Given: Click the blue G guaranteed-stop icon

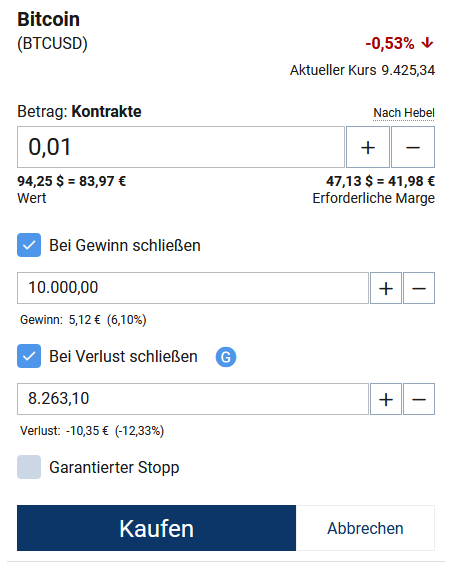Looking at the screenshot, I should tap(226, 357).
